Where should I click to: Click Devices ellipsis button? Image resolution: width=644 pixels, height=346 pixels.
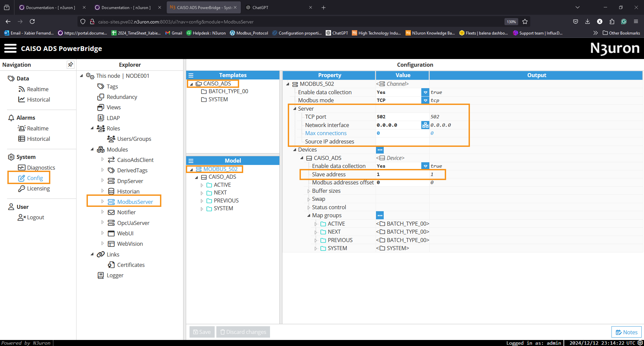click(380, 150)
